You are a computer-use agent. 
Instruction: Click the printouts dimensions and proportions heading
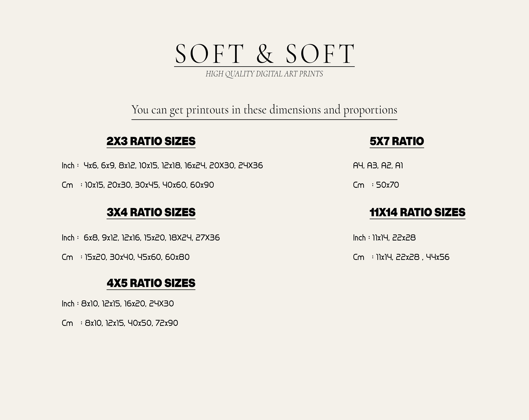(264, 110)
